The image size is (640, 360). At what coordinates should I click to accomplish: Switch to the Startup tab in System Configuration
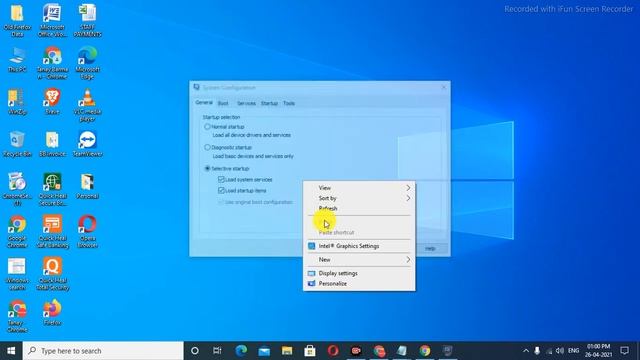[269, 103]
